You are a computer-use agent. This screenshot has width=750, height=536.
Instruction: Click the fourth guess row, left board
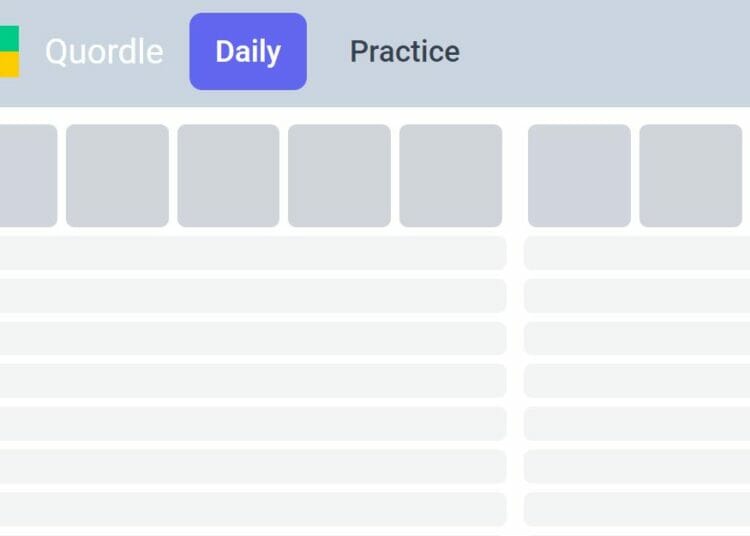click(253, 338)
